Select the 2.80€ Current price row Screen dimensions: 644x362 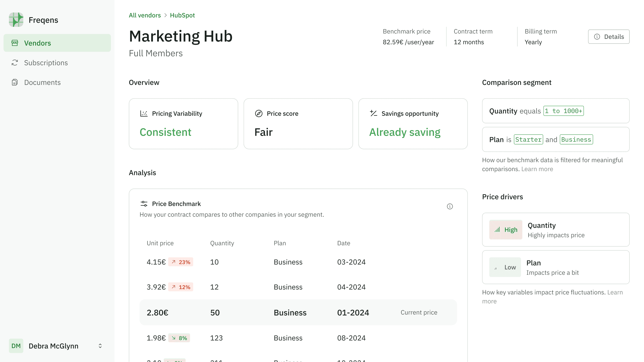(x=298, y=312)
